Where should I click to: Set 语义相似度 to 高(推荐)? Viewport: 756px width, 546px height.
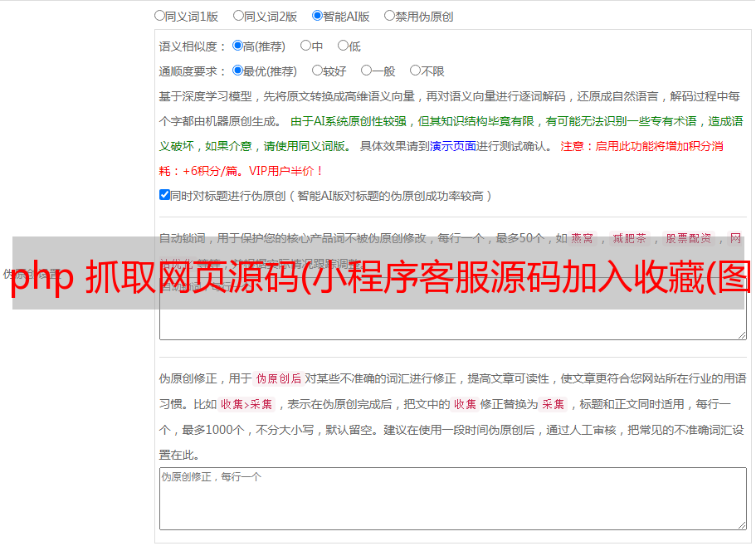(x=237, y=46)
